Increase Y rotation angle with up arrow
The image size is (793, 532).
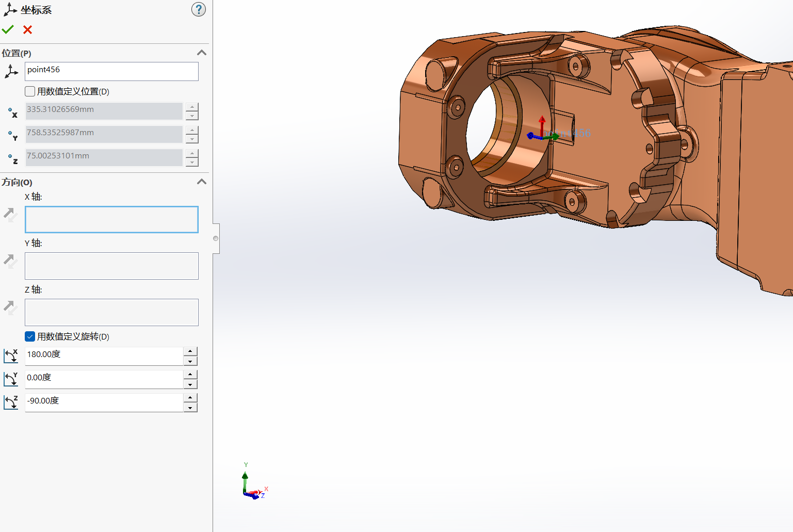[x=190, y=374]
